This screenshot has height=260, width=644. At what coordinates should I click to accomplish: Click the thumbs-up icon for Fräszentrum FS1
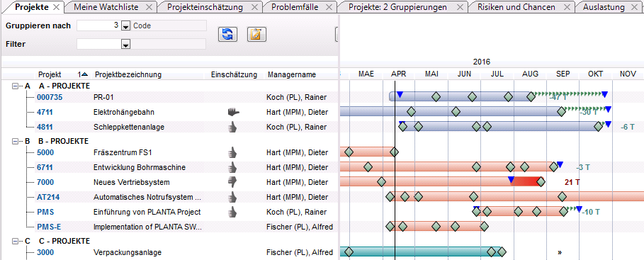click(x=233, y=152)
